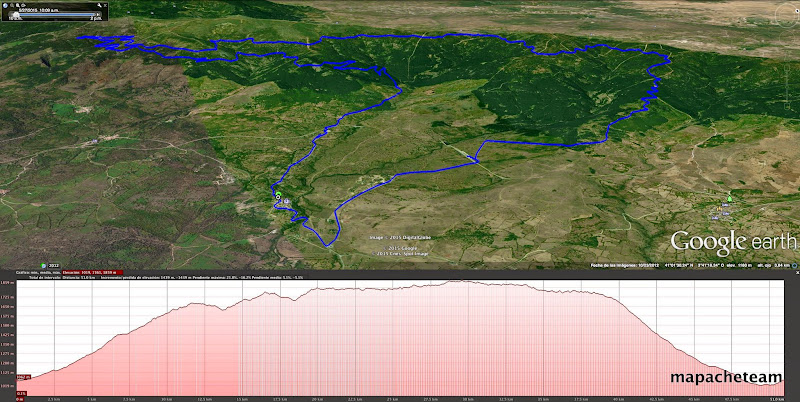Viewport: 800px width, 402px height.
Task: Close the time slider panel
Action: [x=105, y=5]
